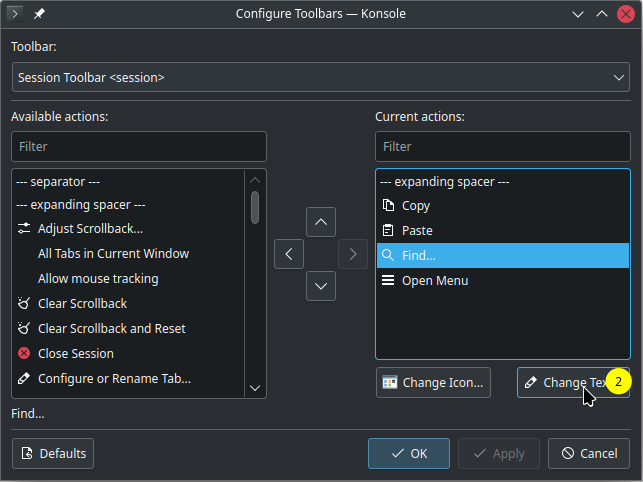Remove action using left arrow button
Screen dimensions: 643x482
[x=289, y=254]
